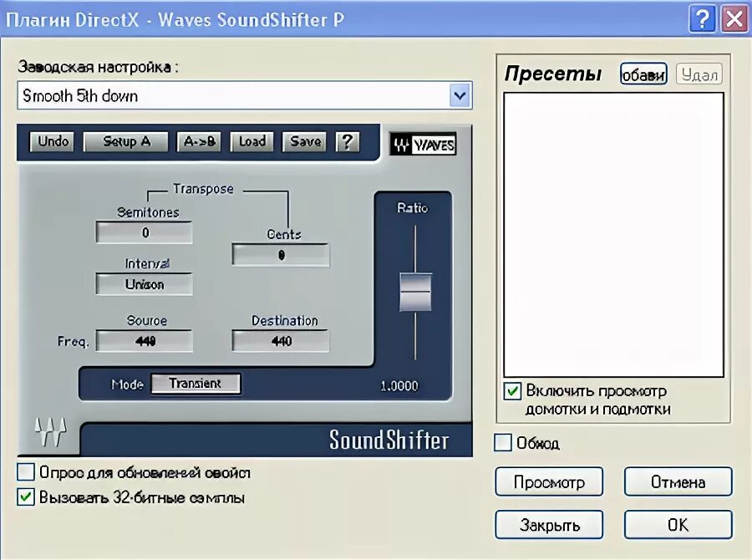Image resolution: width=752 pixels, height=560 pixels.
Task: Click the Просмотр preview button
Action: (x=549, y=481)
